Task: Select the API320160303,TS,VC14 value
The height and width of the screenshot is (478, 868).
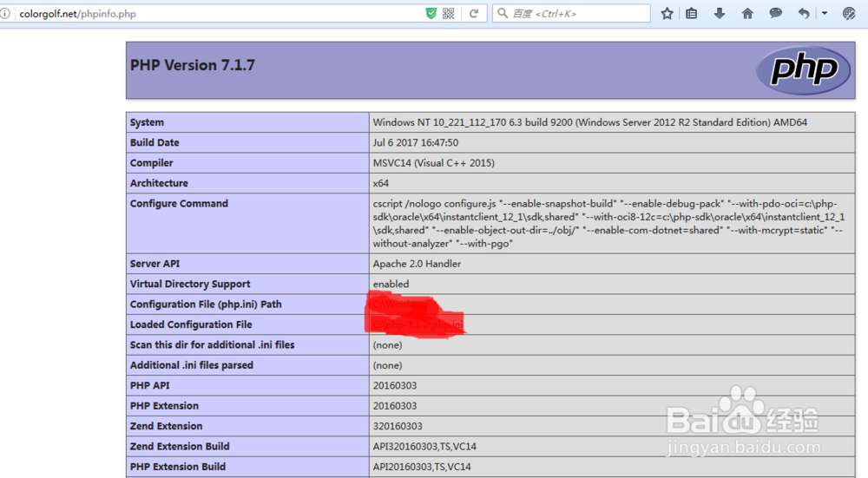Action: coord(424,447)
